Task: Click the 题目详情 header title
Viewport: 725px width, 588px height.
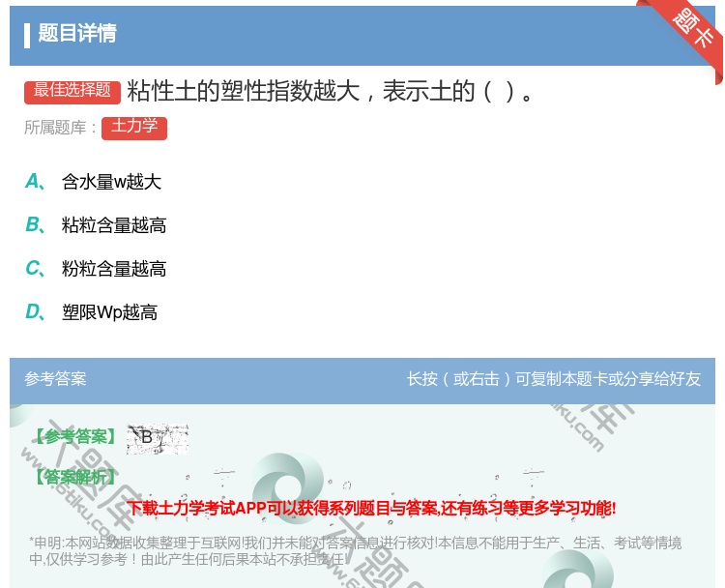Action: [x=77, y=33]
